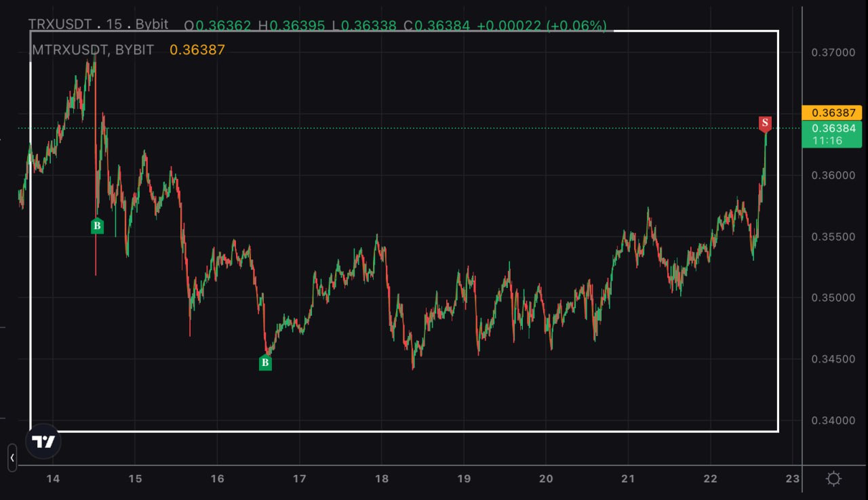Screen dimensions: 868x500
Task: Click date 20 on the time axis
Action: coord(546,479)
